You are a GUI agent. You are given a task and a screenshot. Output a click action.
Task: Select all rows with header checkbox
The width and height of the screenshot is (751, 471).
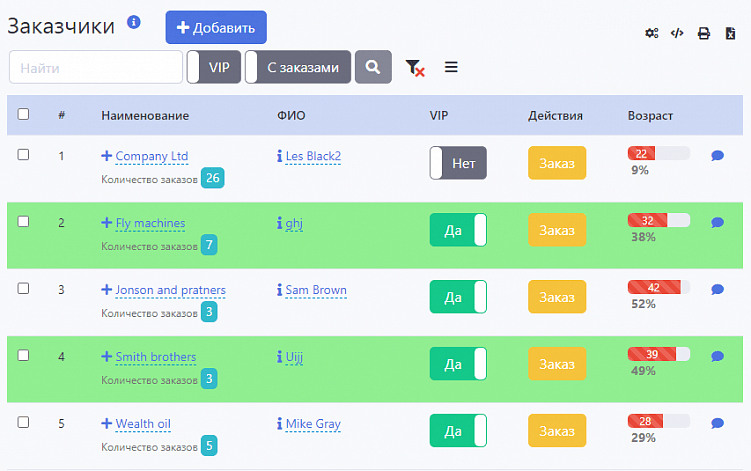[23, 114]
